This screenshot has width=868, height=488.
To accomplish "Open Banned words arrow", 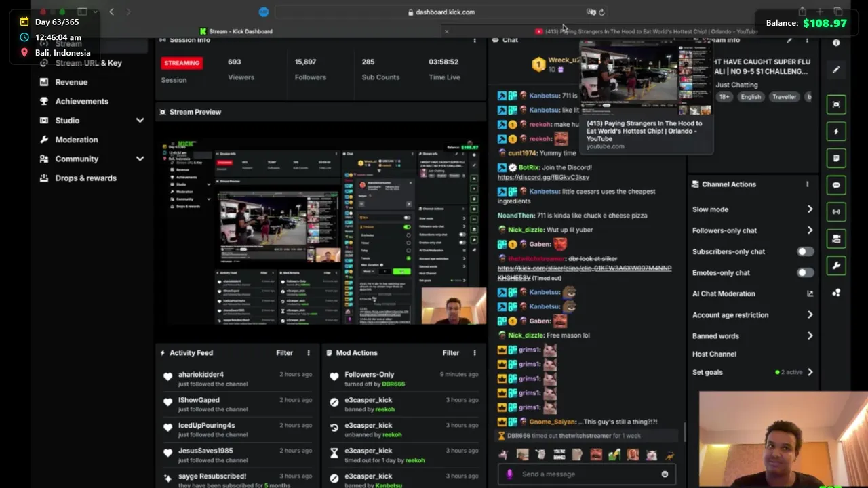I will pos(810,336).
